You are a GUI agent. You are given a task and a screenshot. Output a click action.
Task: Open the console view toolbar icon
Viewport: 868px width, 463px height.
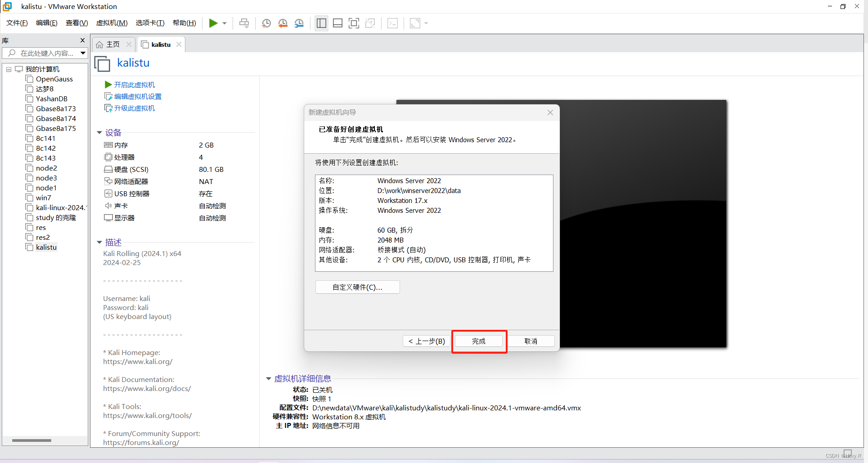point(392,23)
